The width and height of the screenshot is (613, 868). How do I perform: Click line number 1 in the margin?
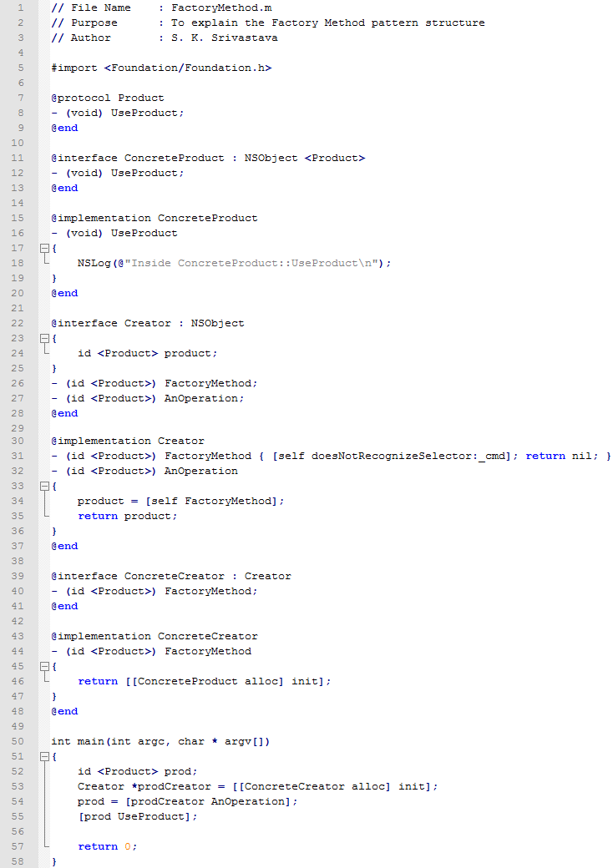point(21,8)
